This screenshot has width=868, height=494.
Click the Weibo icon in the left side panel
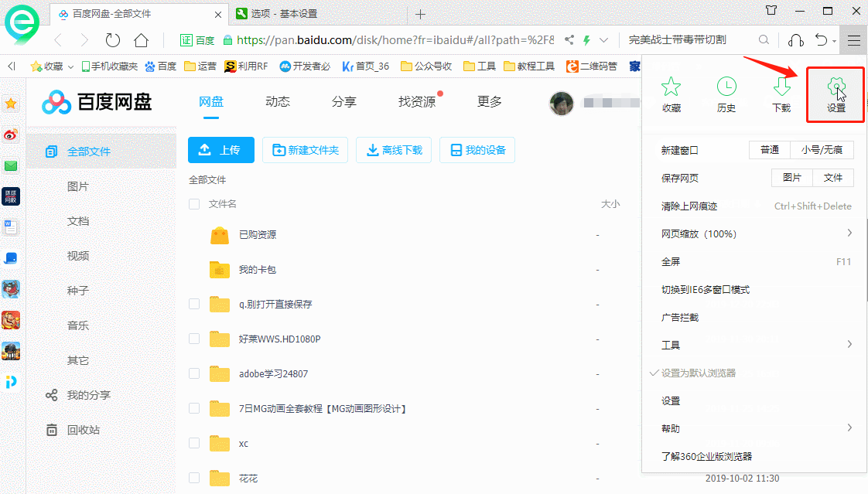tap(10, 135)
